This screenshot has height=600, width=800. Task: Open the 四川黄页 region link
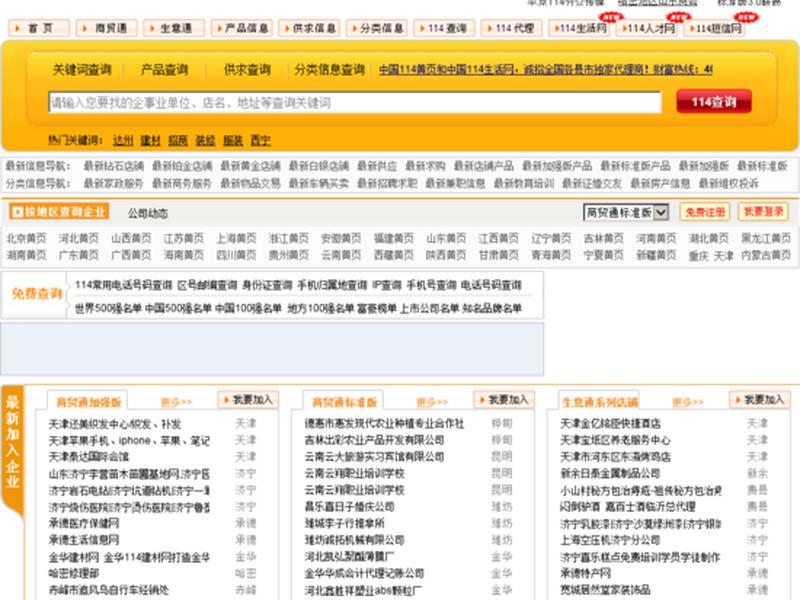point(236,255)
